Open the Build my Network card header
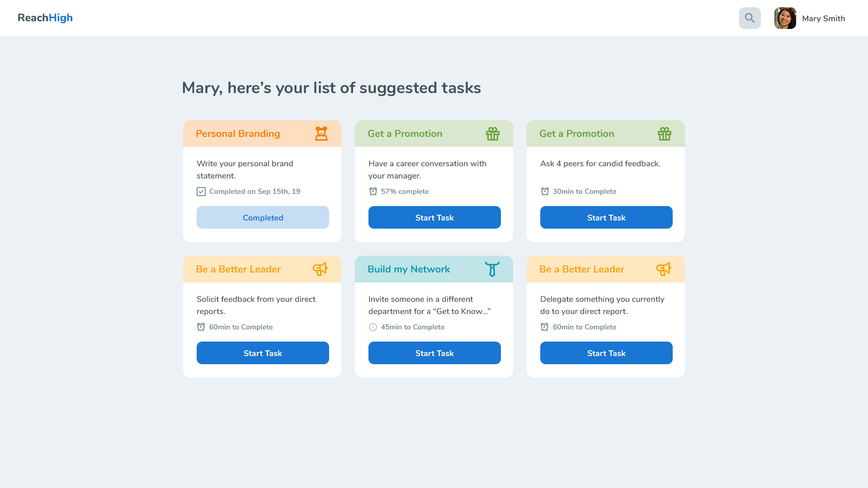Screen dimensions: 868x488 click(x=434, y=269)
